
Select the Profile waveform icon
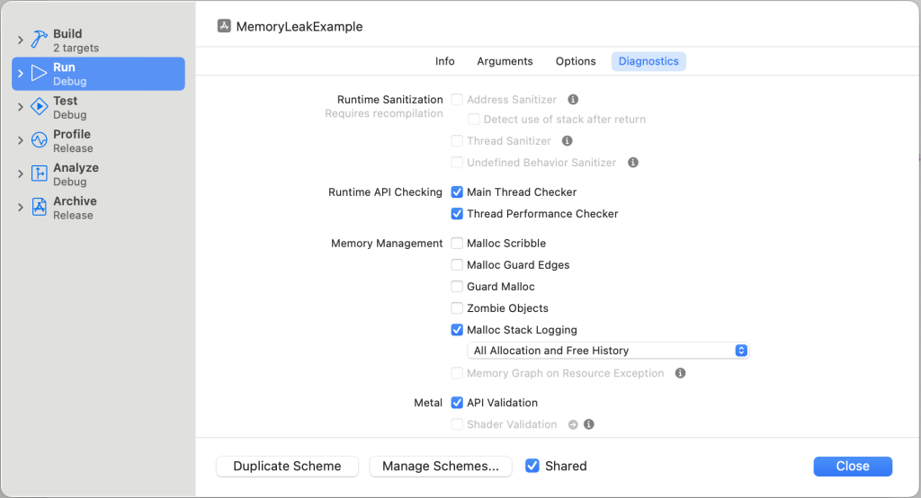pyautogui.click(x=39, y=140)
